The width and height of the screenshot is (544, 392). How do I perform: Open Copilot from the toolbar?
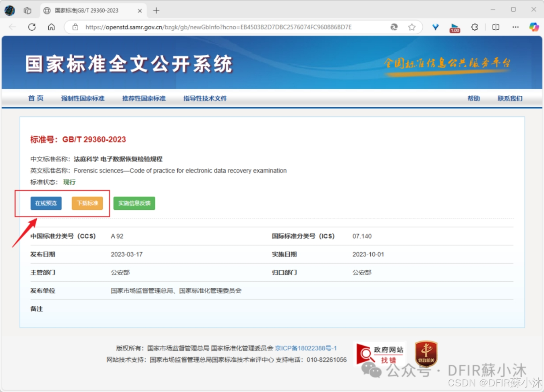point(534,27)
